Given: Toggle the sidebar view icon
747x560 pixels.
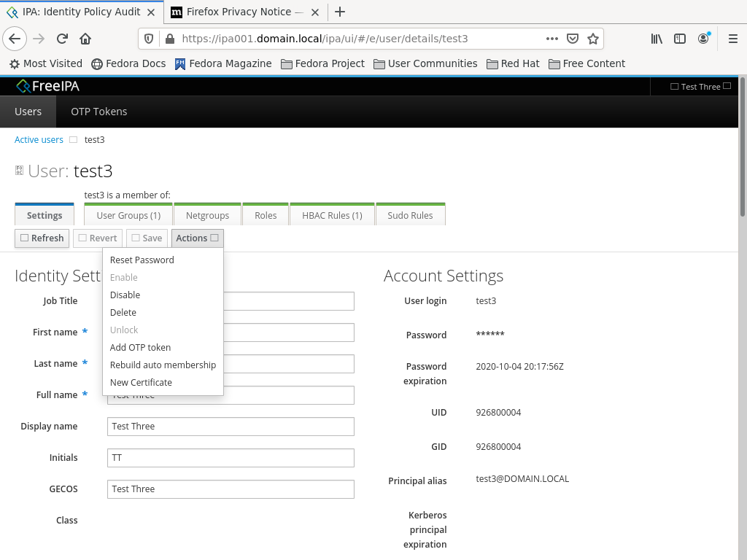Looking at the screenshot, I should click(x=680, y=39).
